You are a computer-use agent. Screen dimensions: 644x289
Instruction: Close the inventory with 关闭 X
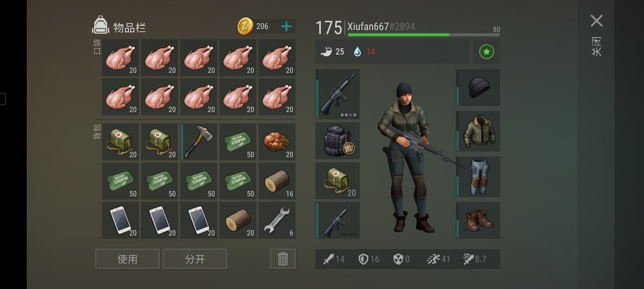pyautogui.click(x=597, y=21)
